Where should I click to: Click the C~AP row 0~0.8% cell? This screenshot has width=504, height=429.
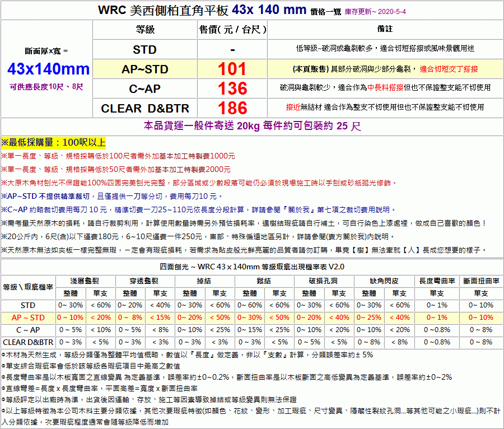(437, 330)
